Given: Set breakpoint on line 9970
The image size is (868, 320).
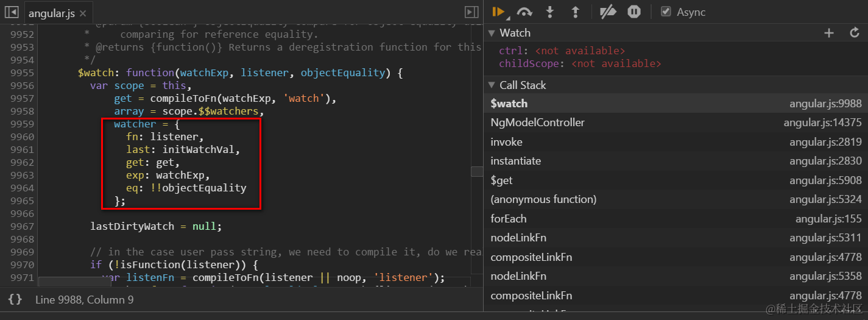Looking at the screenshot, I should [22, 265].
